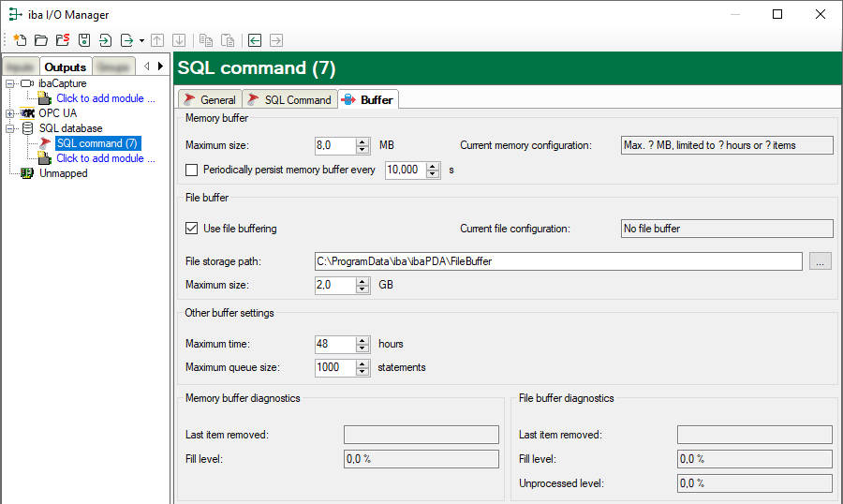Select the OPC UA tree item

pyautogui.click(x=57, y=113)
